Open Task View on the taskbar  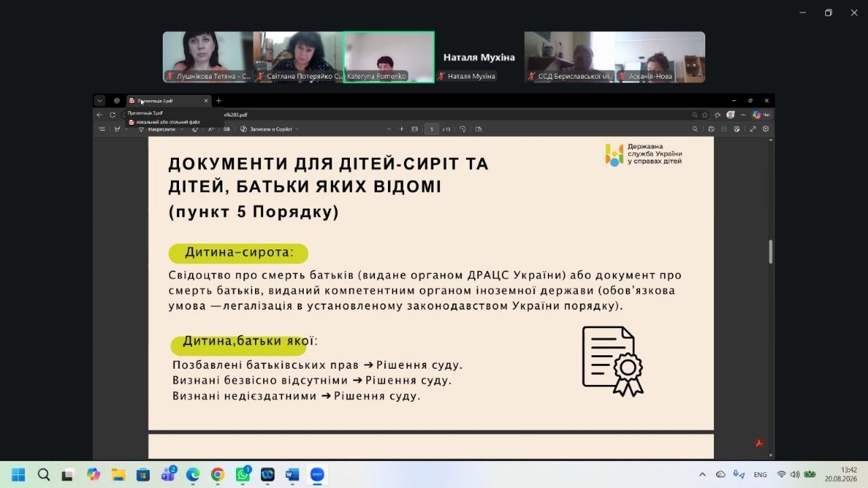tap(68, 474)
